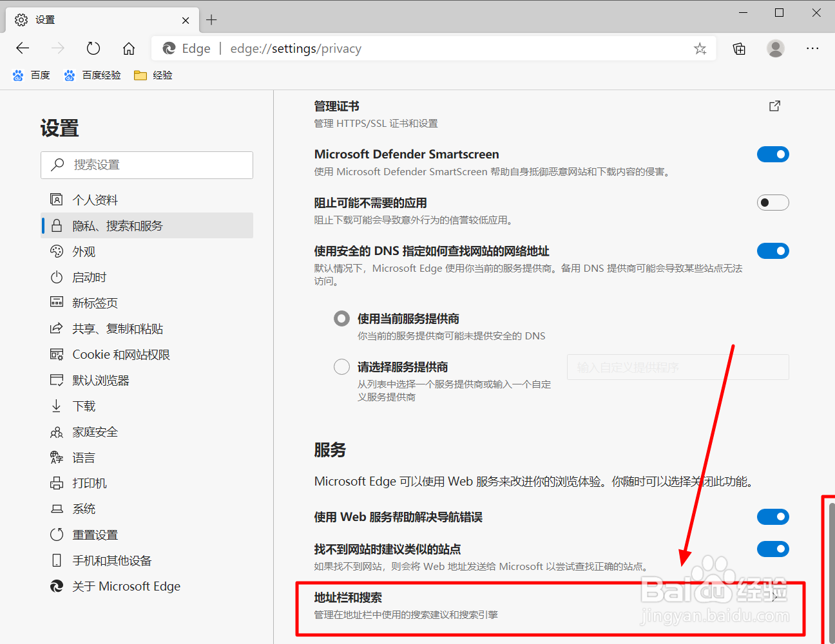Expand 地址栏和搜索 settings

pyautogui.click(x=548, y=609)
